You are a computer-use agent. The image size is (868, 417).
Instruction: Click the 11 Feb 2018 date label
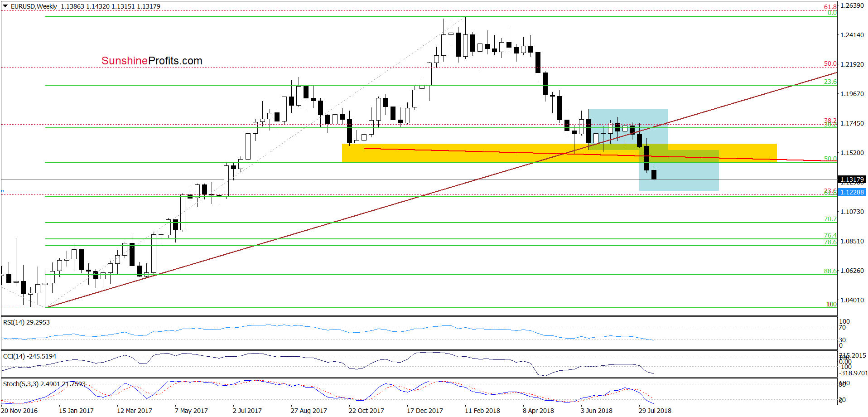pyautogui.click(x=482, y=411)
